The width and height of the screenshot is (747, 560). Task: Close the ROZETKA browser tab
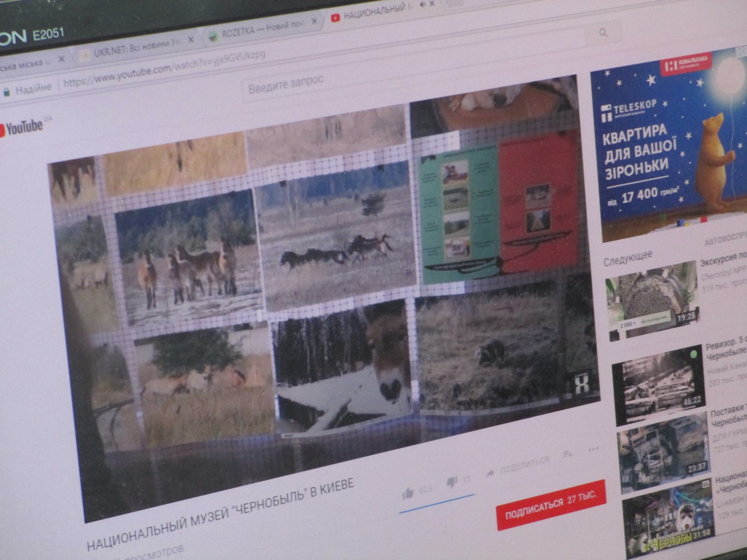pos(314,21)
